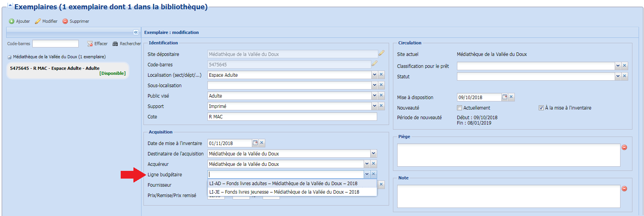Toggle the Actuellement nouveauté checkbox
This screenshot has height=216, width=644.
[459, 108]
